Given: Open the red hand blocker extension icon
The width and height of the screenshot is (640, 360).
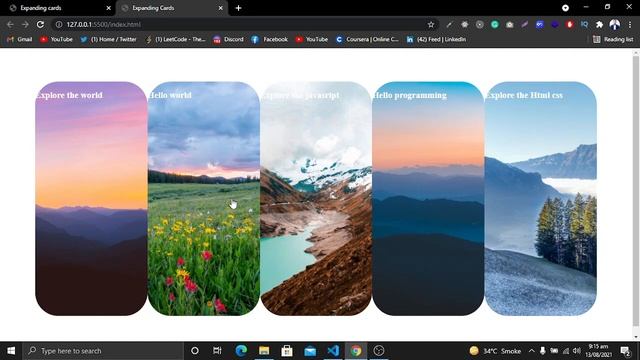Looking at the screenshot, I should 570,24.
